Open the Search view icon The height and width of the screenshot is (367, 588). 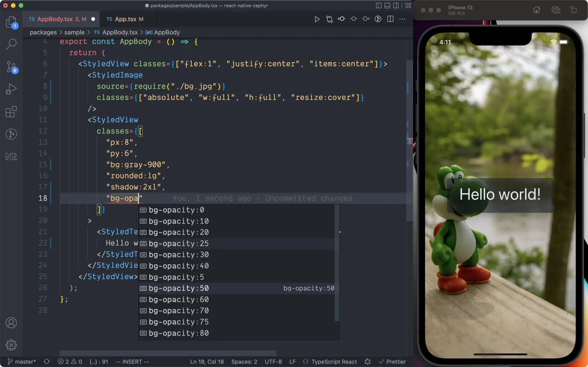click(x=11, y=44)
